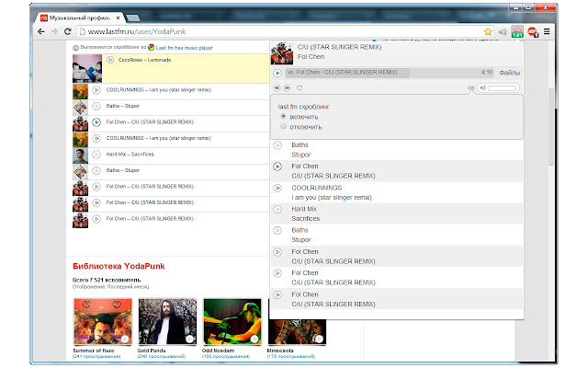Open the (241 прослушивания) link
The height and width of the screenshot is (368, 588).
(x=96, y=356)
